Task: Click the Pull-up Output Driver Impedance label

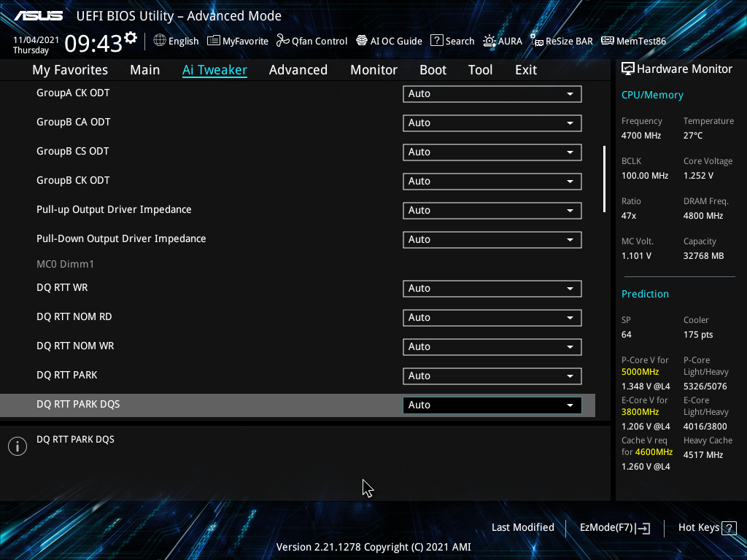Action: pos(114,209)
